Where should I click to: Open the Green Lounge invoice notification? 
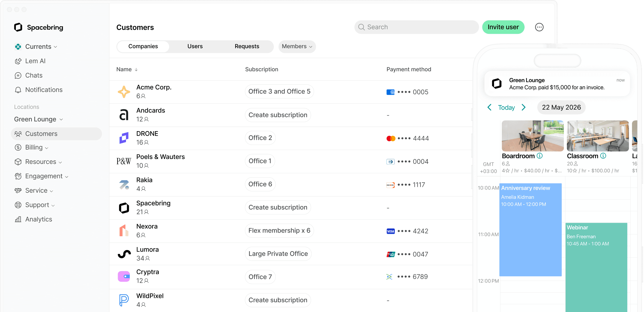tap(557, 84)
